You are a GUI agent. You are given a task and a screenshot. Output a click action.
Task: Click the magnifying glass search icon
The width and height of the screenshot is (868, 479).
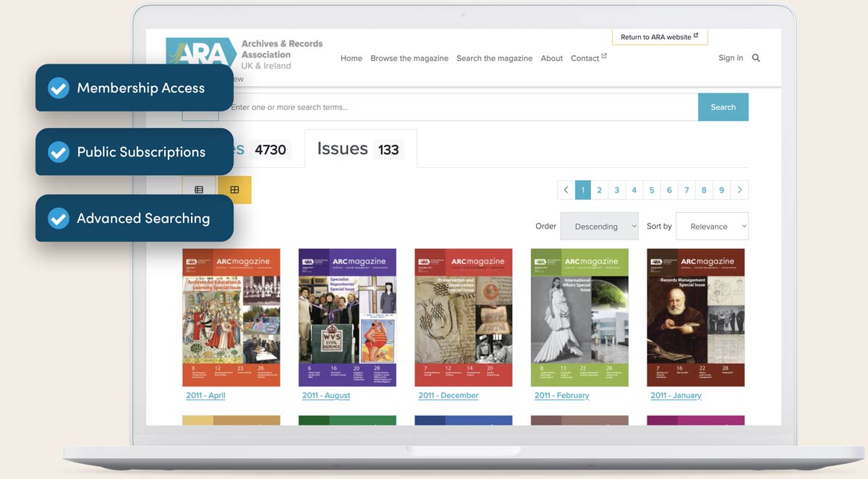click(x=756, y=58)
